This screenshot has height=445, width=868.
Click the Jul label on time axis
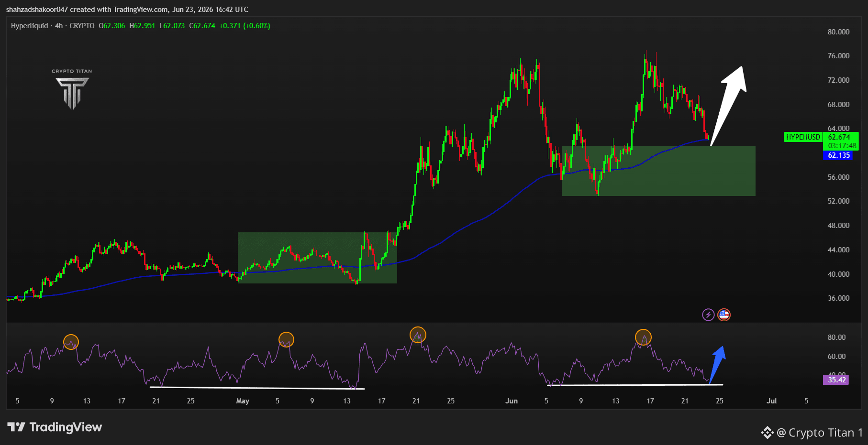point(771,401)
